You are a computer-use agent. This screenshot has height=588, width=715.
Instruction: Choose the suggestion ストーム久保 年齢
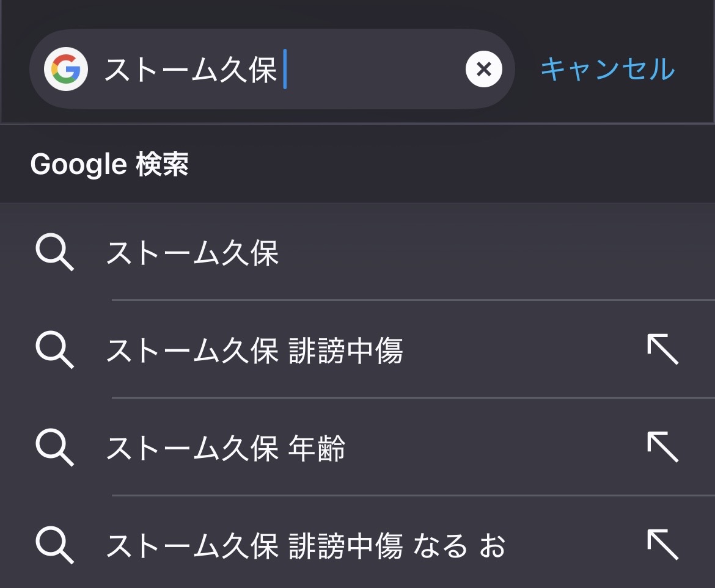(x=226, y=449)
